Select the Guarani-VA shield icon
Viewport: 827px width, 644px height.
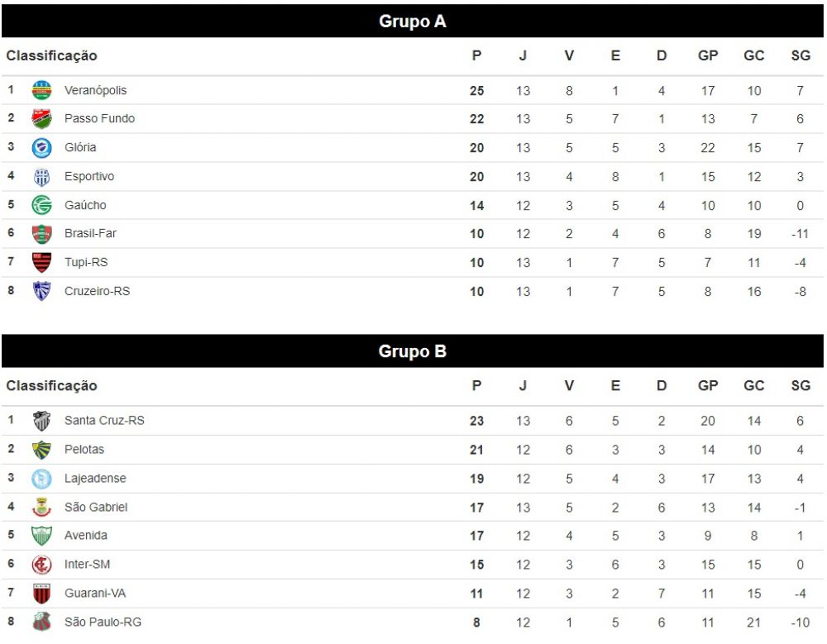tap(41, 594)
